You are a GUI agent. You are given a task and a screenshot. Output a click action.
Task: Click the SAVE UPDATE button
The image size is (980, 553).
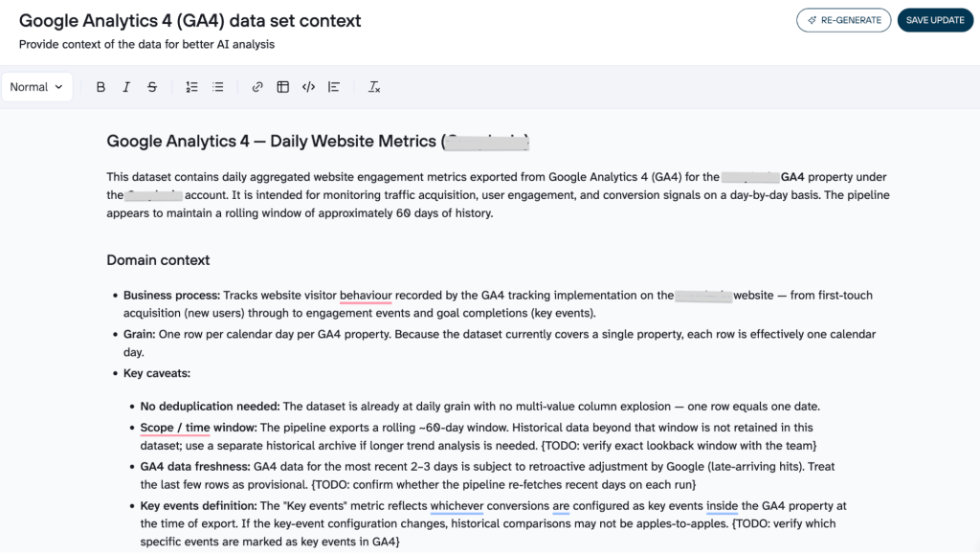(x=935, y=20)
